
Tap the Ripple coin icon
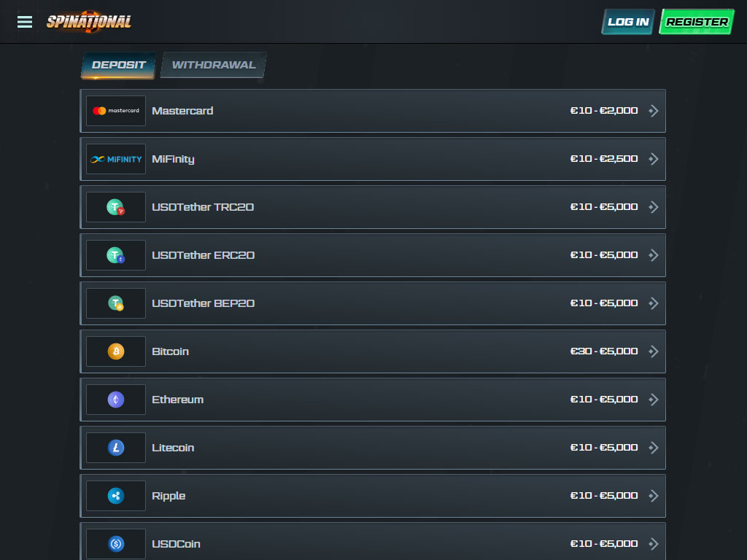point(116,496)
